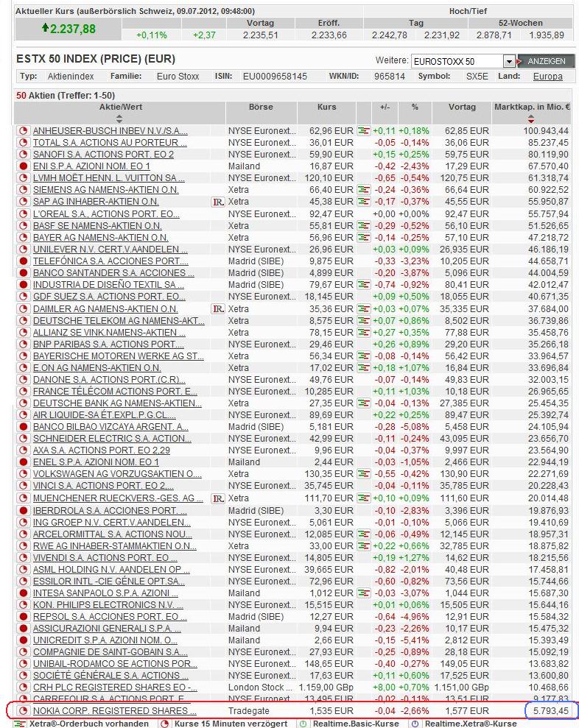
Task: Open the L'OREAL S.A. ACTIONS PORT. link
Action: 106,214
